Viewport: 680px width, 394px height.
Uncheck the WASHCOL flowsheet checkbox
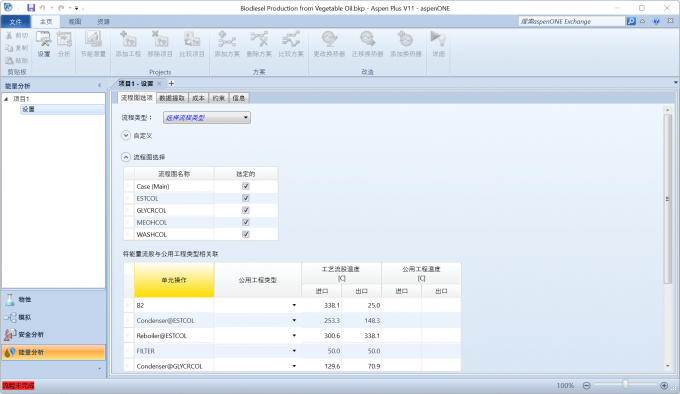click(x=246, y=234)
